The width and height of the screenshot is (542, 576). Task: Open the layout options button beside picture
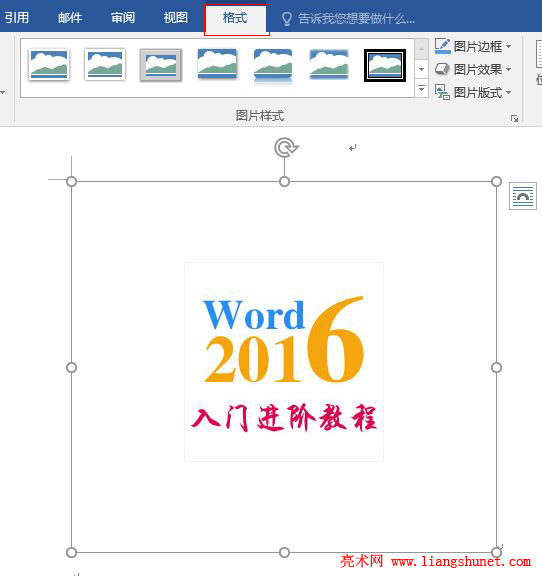coord(523,197)
